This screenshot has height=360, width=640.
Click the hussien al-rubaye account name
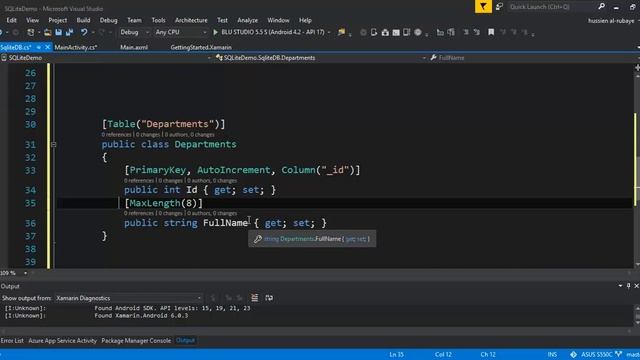point(611,20)
